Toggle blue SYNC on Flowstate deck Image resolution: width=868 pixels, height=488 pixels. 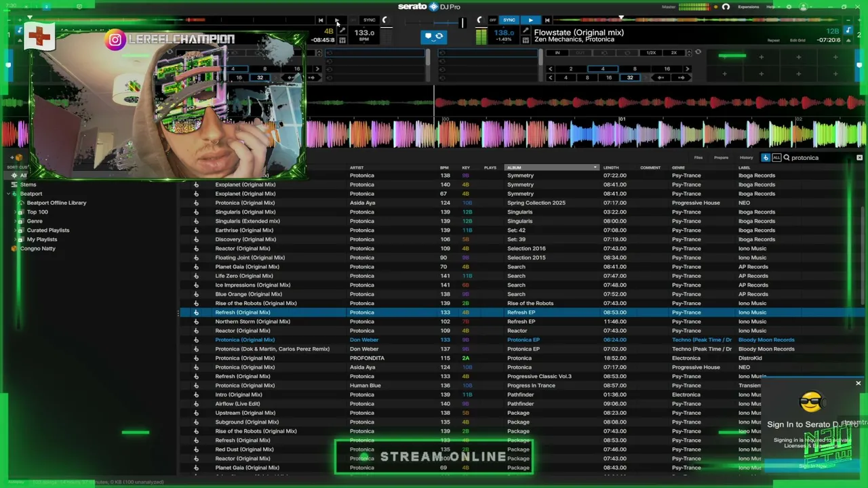pos(509,20)
